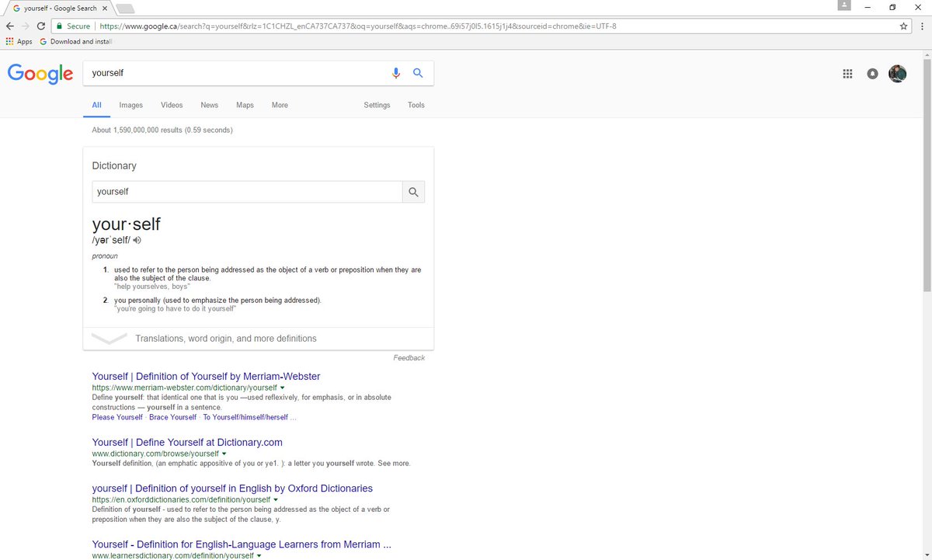
Task: Open English-Language Learners Merriam definition result
Action: click(242, 544)
